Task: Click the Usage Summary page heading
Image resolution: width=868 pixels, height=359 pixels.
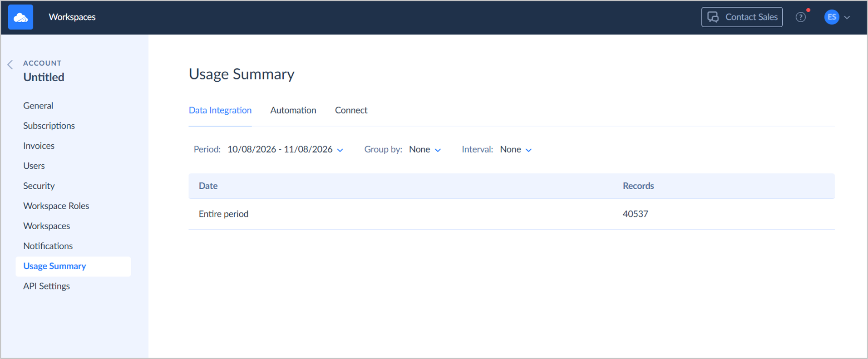Action: (x=242, y=74)
